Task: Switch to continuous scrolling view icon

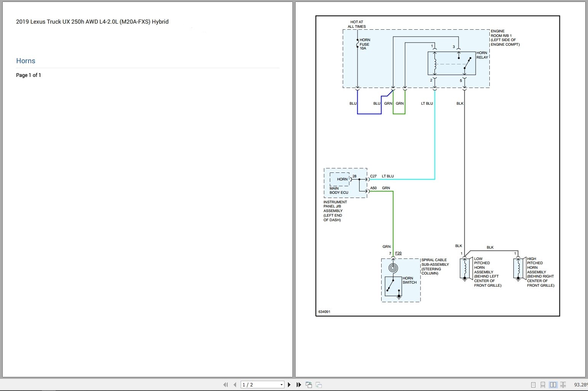Action: tap(542, 385)
